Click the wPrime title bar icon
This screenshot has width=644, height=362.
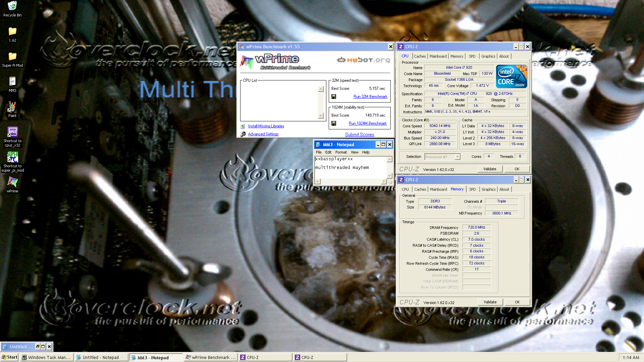[x=242, y=47]
